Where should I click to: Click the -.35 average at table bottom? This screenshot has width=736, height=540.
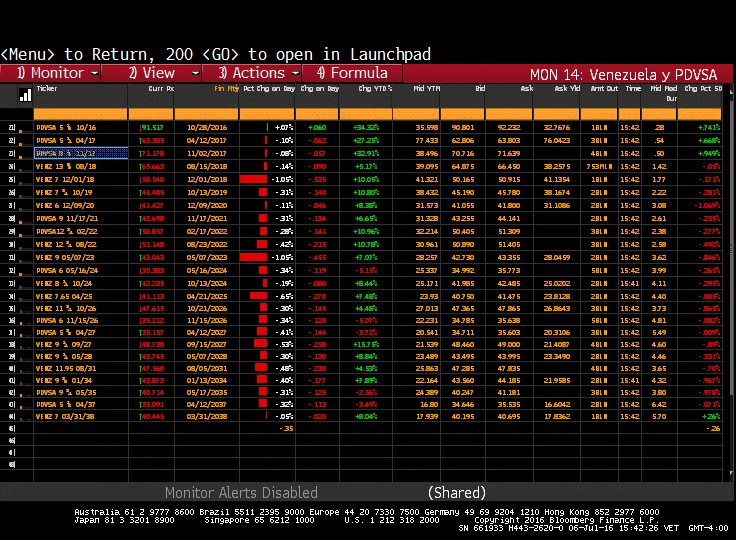coord(286,429)
